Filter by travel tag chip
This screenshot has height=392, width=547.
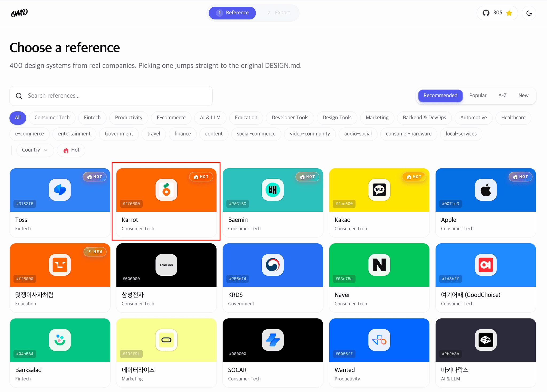154,134
